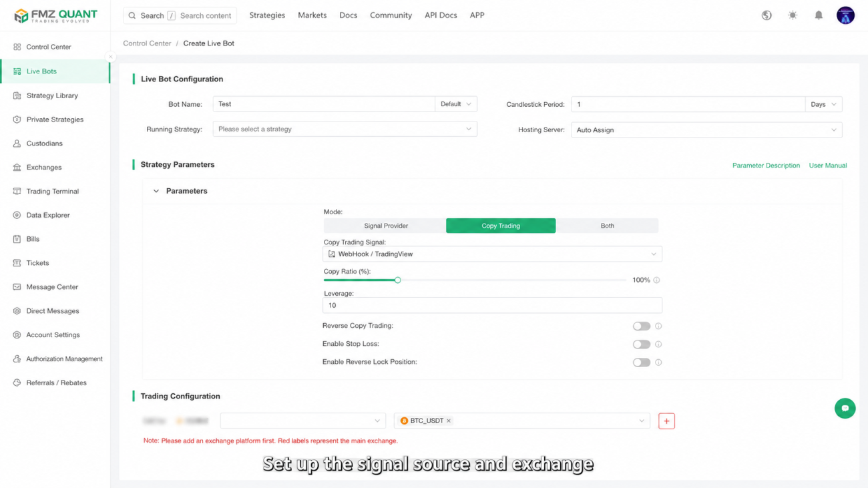Open the language globe icon
The height and width of the screenshot is (488, 868).
pos(767,15)
